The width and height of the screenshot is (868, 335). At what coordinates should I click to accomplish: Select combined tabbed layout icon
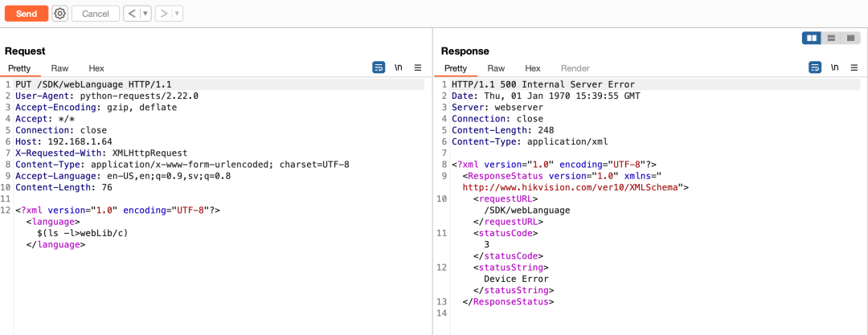(850, 38)
